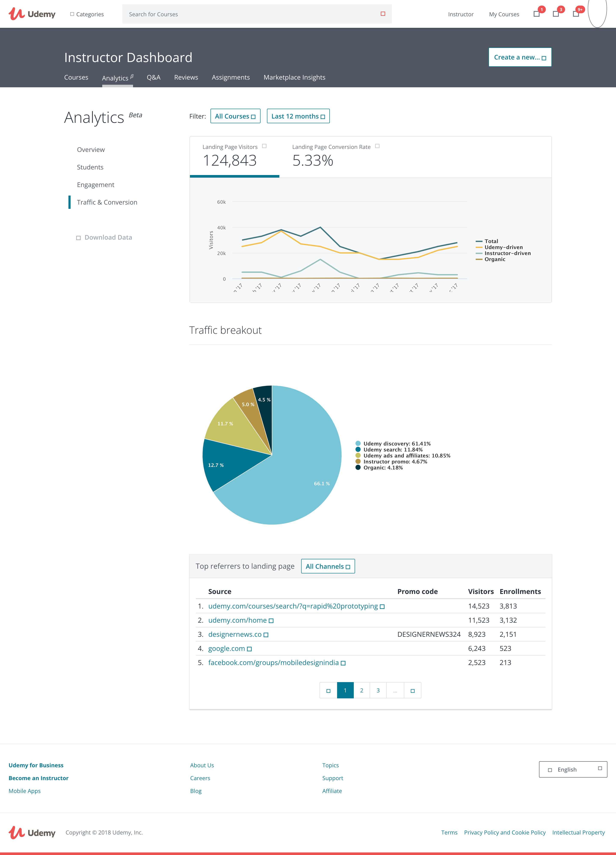The height and width of the screenshot is (855, 616).
Task: Click the Udemy logo in the header
Action: [x=32, y=14]
